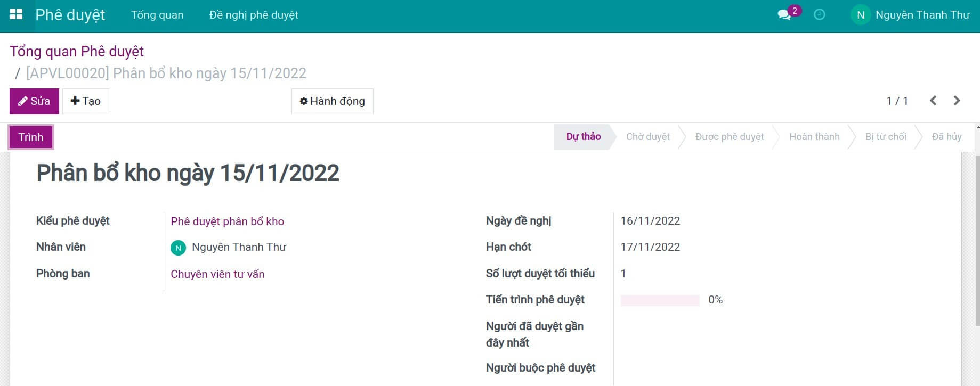Open the Tổng quan menu

[x=157, y=15]
